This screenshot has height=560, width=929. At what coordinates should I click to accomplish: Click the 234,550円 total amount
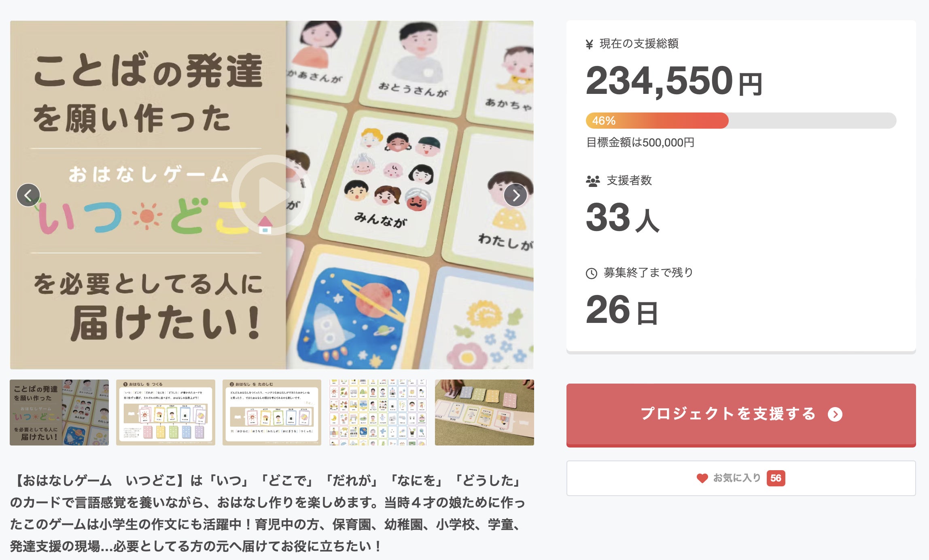click(674, 81)
